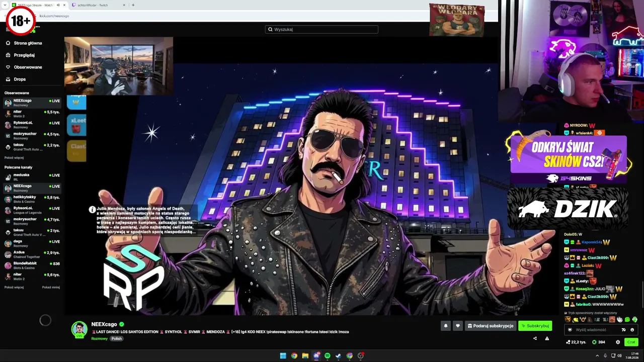Screen dimensions: 644x362
Task: Open File Explorer from the taskbar
Action: (x=305, y=355)
